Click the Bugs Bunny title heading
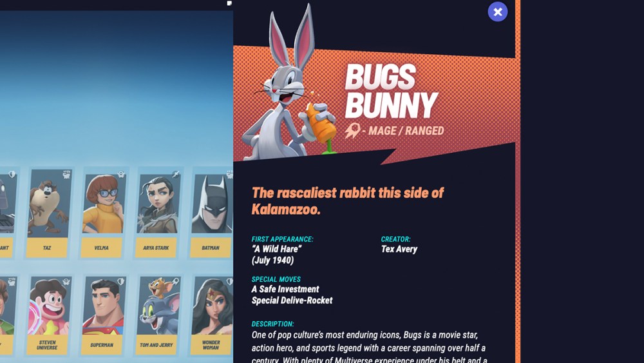Viewport: 644px width, 363px height. 391,91
